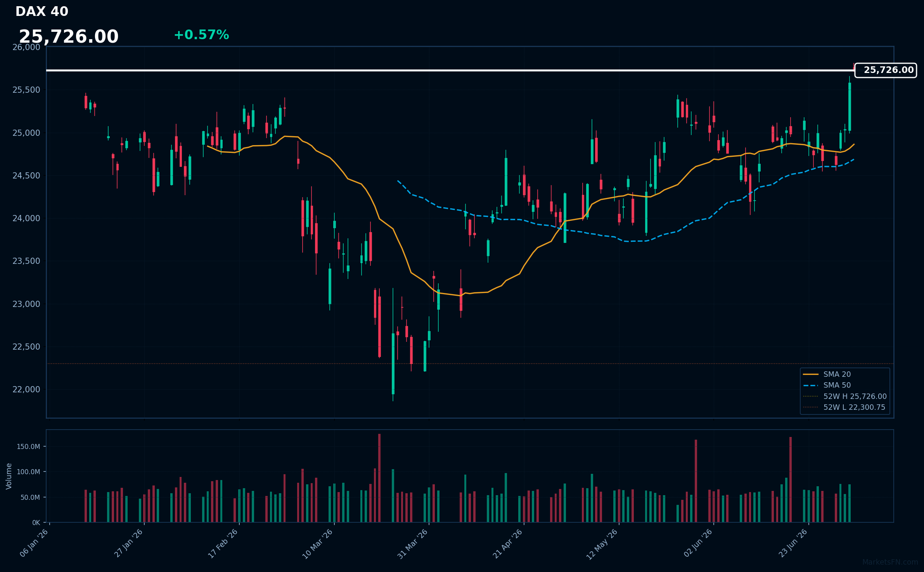
Task: Click the 0K volume axis label
Action: tap(36, 523)
